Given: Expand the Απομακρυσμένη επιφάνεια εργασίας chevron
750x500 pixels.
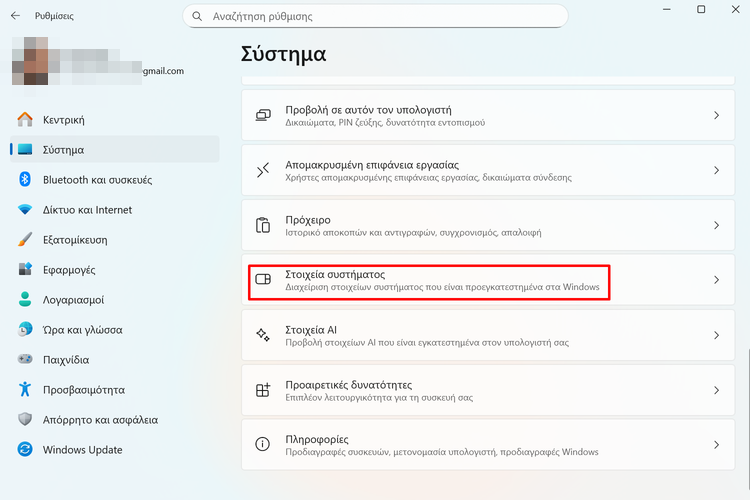Looking at the screenshot, I should click(x=716, y=171).
